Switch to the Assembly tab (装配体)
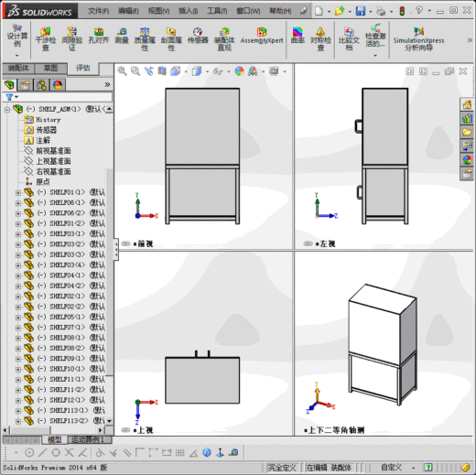Viewport: 476px width, 475px height. point(18,68)
